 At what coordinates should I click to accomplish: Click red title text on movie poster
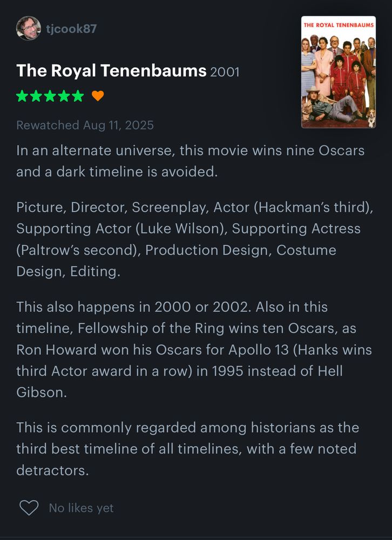click(x=339, y=25)
